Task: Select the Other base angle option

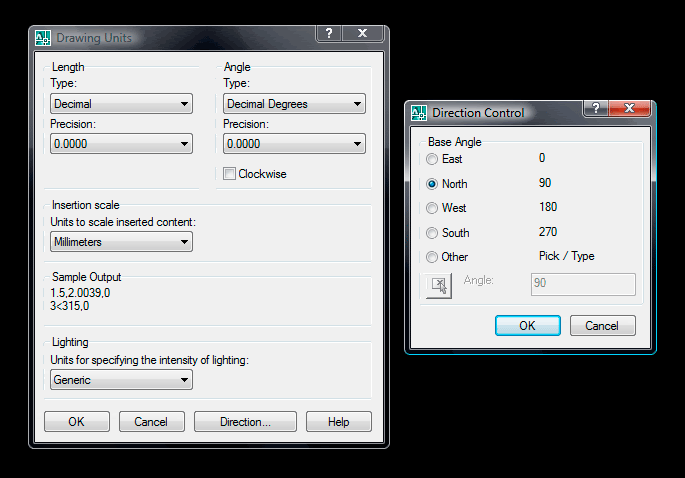Action: click(432, 257)
